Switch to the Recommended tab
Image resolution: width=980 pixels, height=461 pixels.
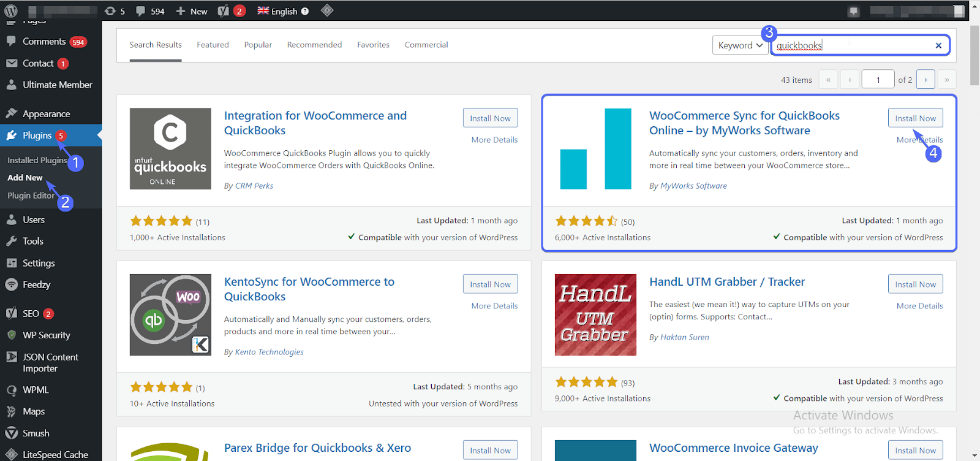click(314, 45)
